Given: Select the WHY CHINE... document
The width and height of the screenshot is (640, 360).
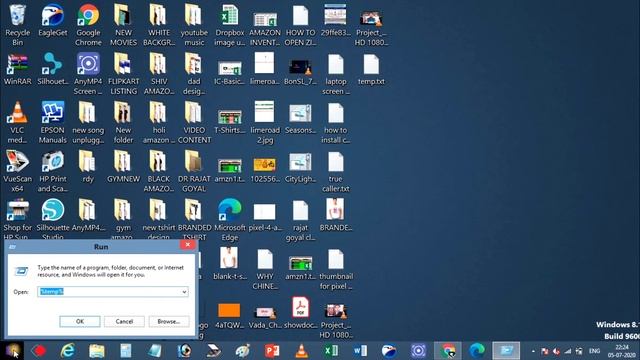Looking at the screenshot, I should [265, 269].
